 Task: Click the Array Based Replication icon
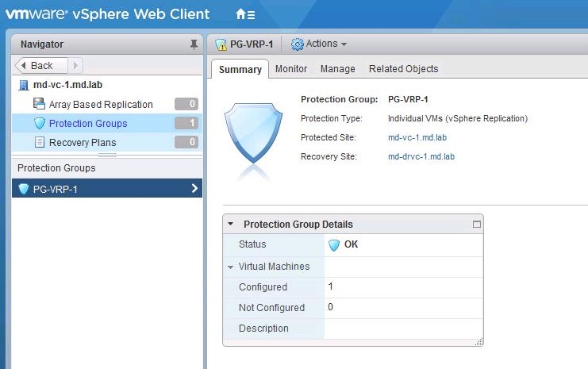(x=39, y=103)
